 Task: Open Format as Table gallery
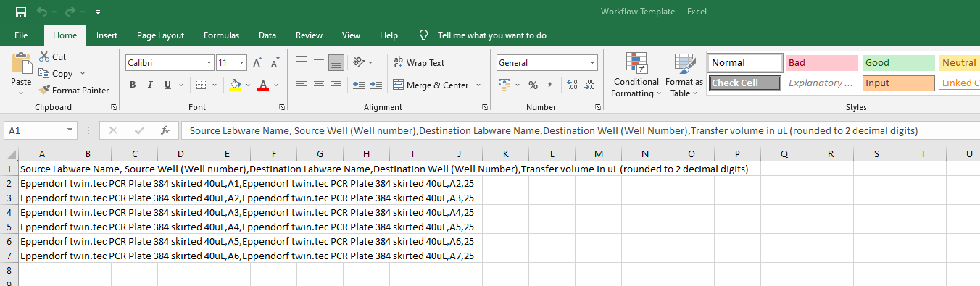click(x=684, y=75)
